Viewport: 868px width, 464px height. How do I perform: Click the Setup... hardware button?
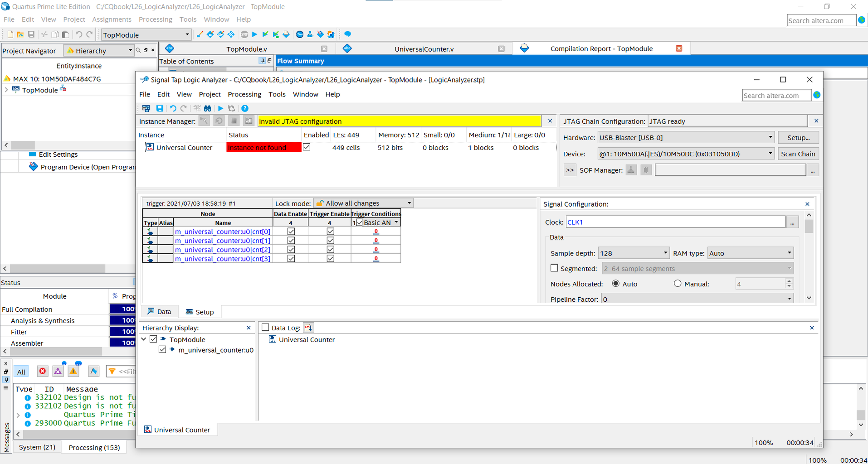(798, 138)
